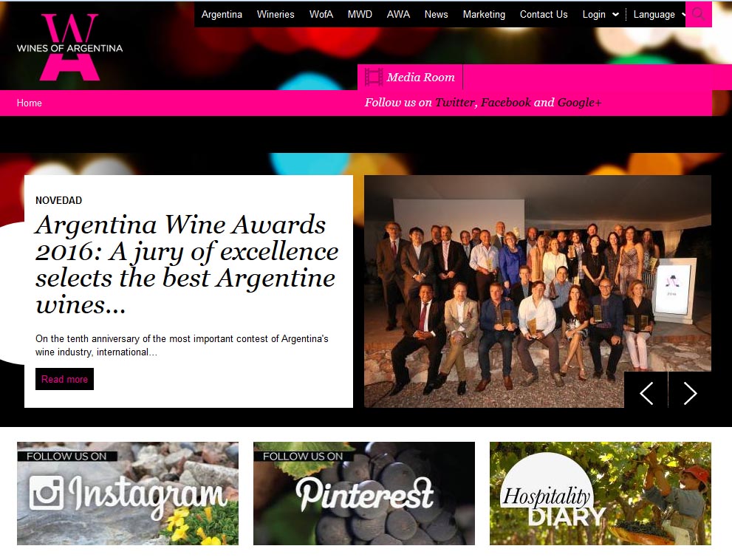
Task: Click the Media Room film icon
Action: (374, 77)
